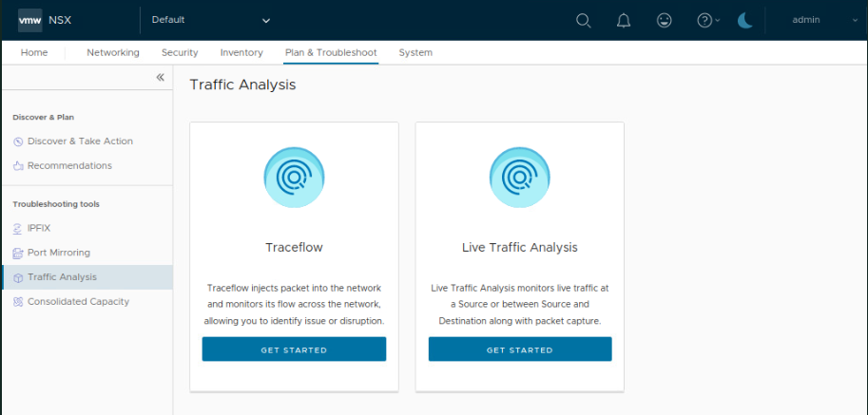This screenshot has width=868, height=415.
Task: Open the help question mark menu
Action: (707, 20)
